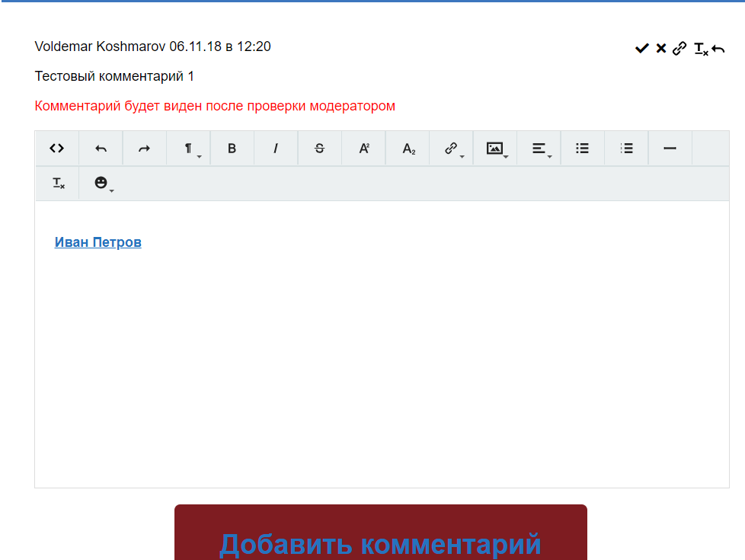Click the redo button in the editor toolbar
Screen dimensions: 745x560
pyautogui.click(x=145, y=149)
